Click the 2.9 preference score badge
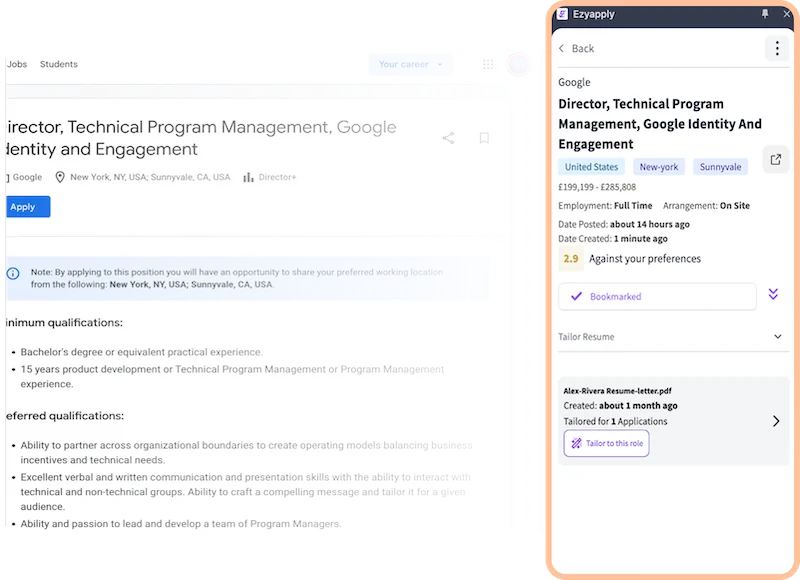This screenshot has height=580, width=800. (x=571, y=259)
